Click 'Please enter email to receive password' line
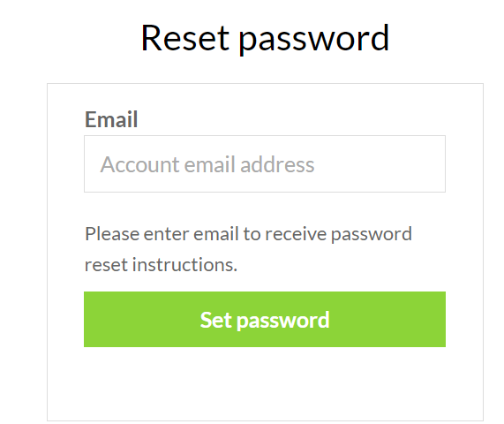The width and height of the screenshot is (504, 424). click(x=248, y=234)
